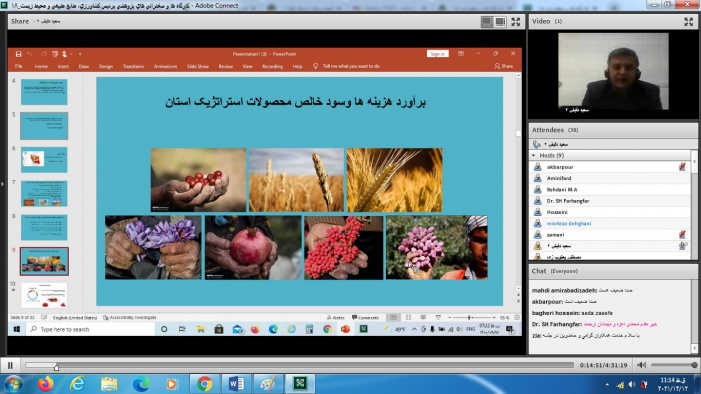Select attendee Aminifard in the list
The width and height of the screenshot is (701, 394).
point(610,178)
